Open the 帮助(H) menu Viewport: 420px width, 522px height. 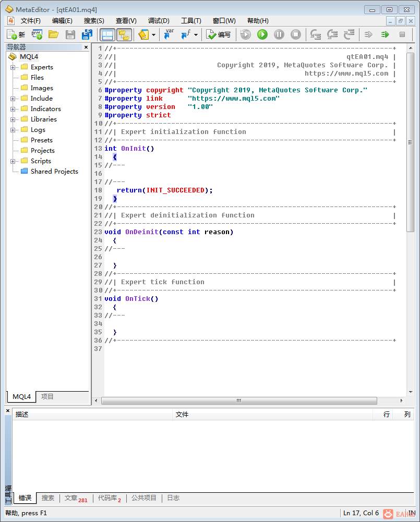pos(258,21)
